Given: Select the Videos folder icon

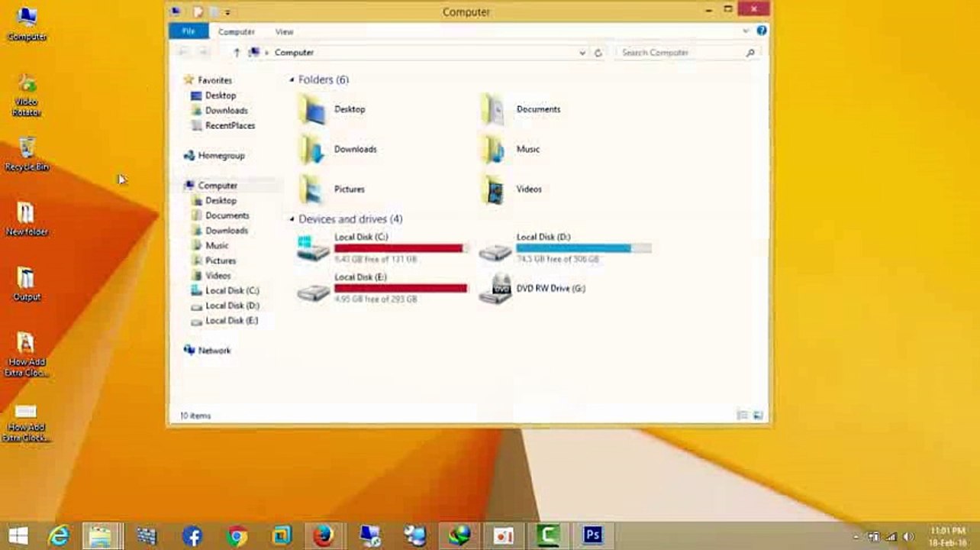Looking at the screenshot, I should 494,189.
